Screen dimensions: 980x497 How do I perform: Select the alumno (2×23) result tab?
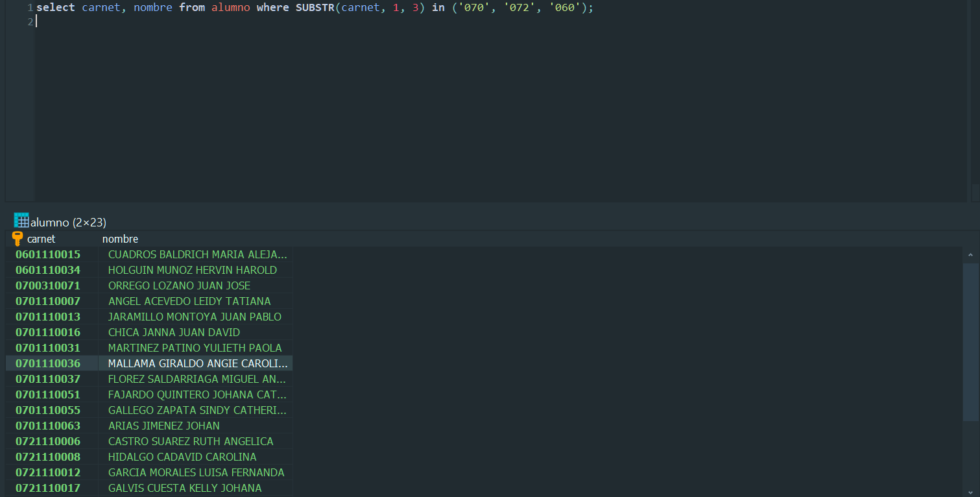tap(68, 223)
